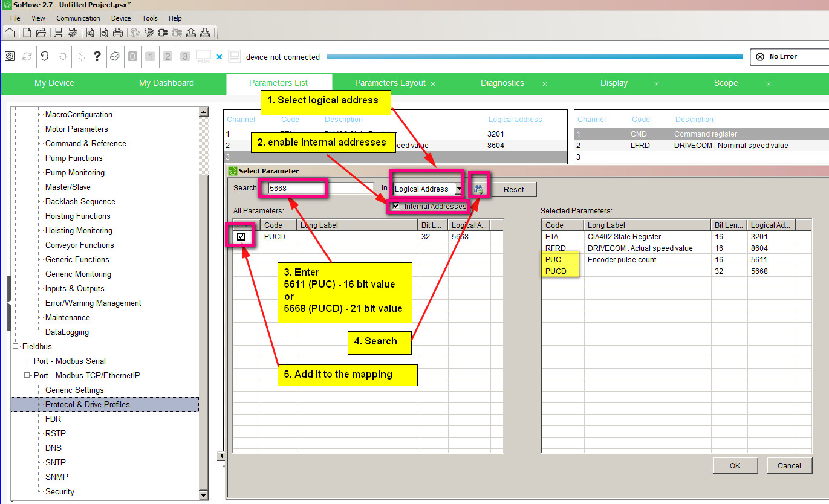Screen dimensions: 829x504
Task: Select Security tree item
Action: [x=60, y=491]
